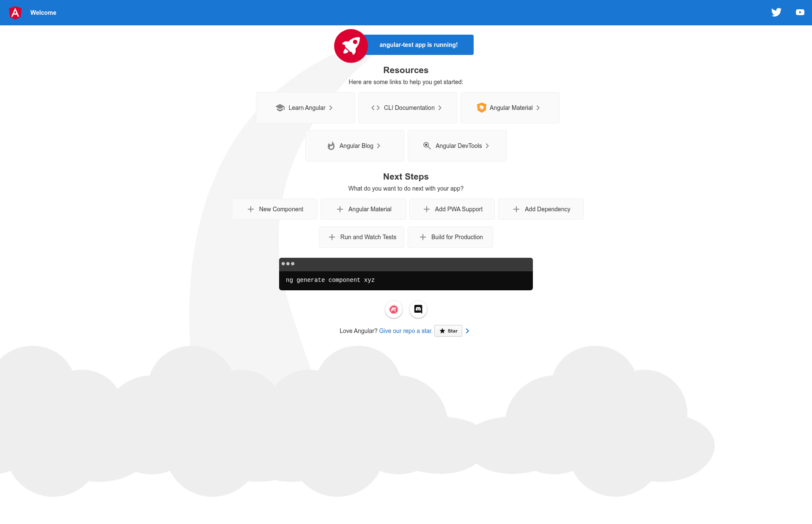The image size is (812, 524).
Task: Click the star icon in Star button
Action: [442, 331]
